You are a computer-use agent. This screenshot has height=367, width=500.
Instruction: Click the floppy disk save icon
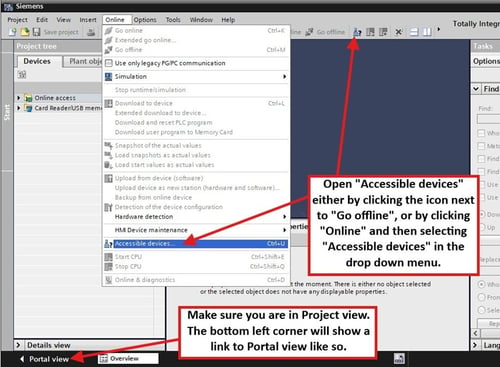(36, 32)
